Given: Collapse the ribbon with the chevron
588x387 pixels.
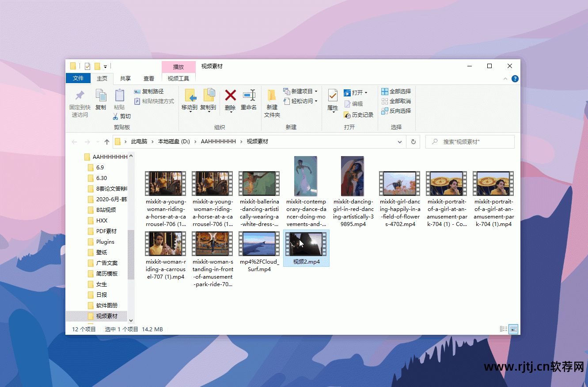Looking at the screenshot, I should point(506,79).
